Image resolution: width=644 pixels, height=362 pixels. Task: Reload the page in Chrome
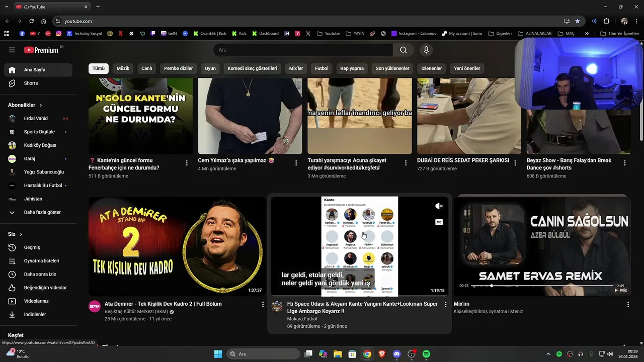[x=31, y=21]
